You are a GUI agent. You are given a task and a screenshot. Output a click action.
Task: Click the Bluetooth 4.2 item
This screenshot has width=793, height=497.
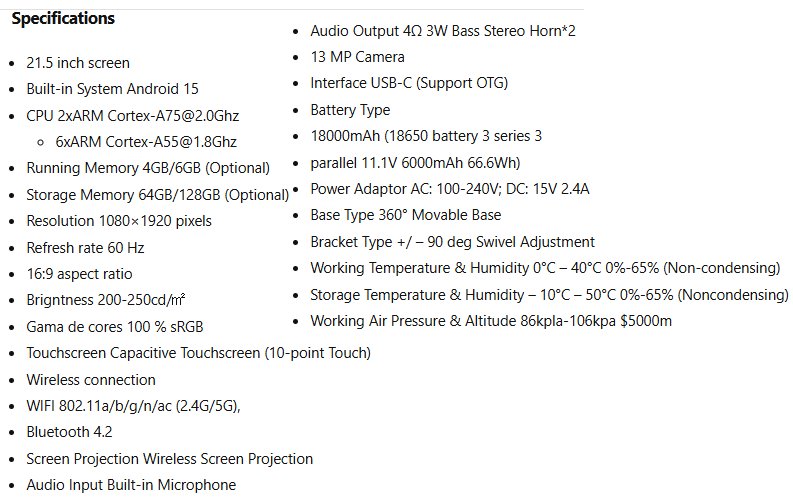(69, 432)
